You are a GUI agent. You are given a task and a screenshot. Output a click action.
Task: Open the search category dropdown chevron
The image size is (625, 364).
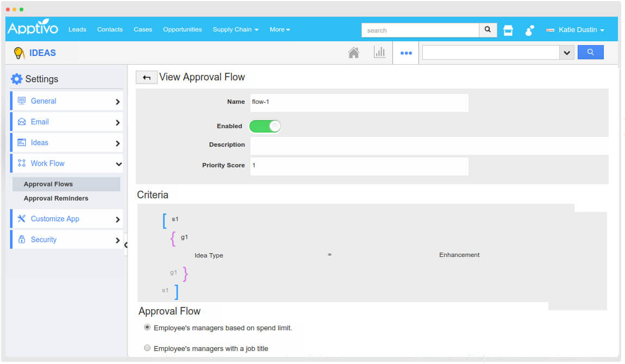pyautogui.click(x=567, y=52)
